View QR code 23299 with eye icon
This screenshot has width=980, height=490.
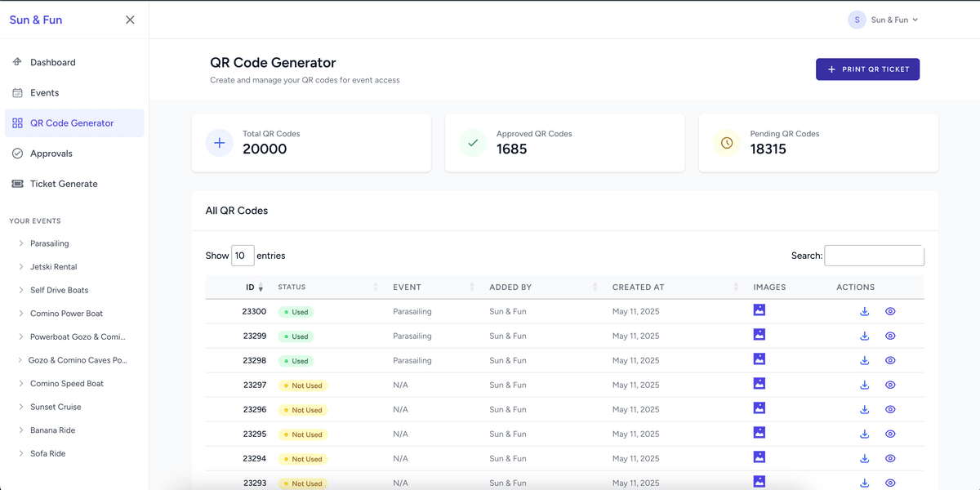(x=890, y=336)
